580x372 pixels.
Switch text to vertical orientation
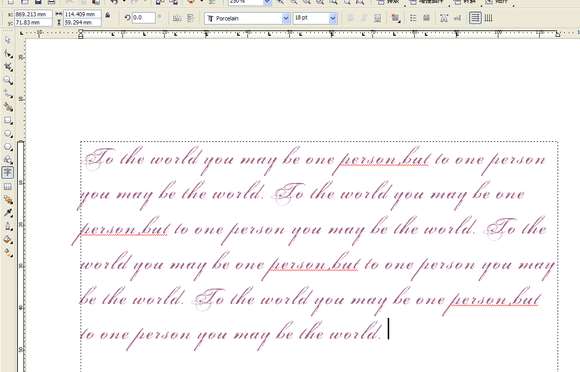click(x=489, y=18)
